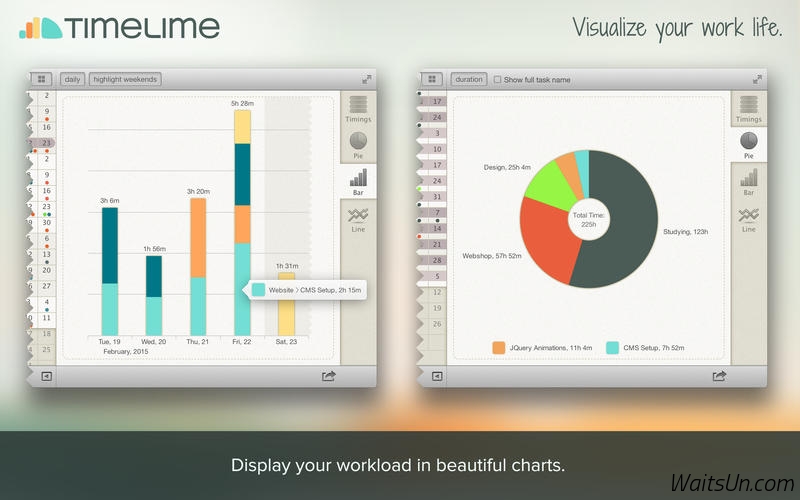Viewport: 800px width, 500px height.
Task: Click cyan CMS Setup legend swatch
Action: coord(612,348)
